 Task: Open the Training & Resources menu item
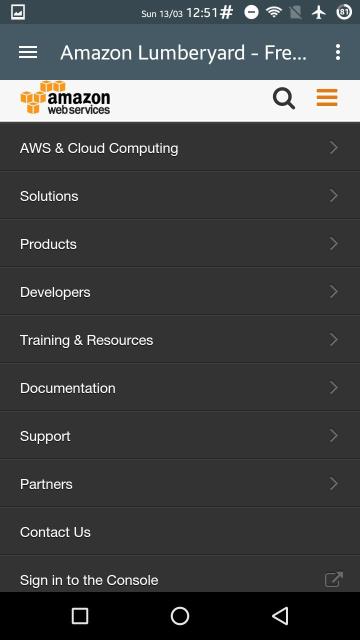tap(180, 340)
